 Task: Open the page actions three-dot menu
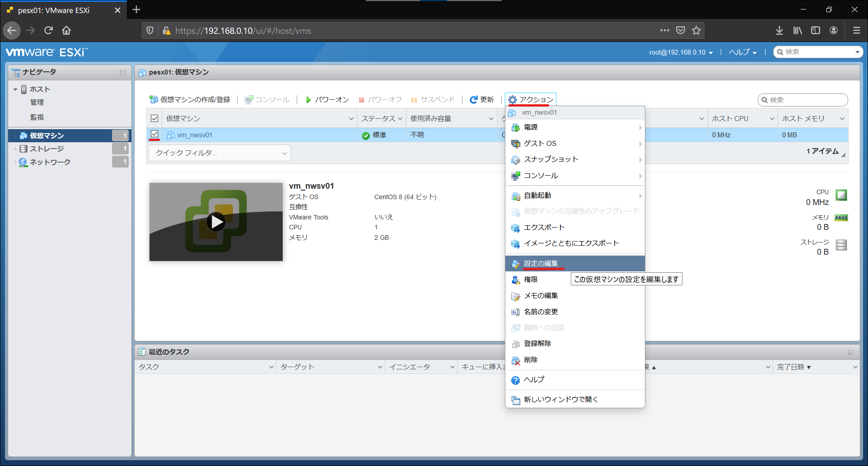(x=664, y=31)
